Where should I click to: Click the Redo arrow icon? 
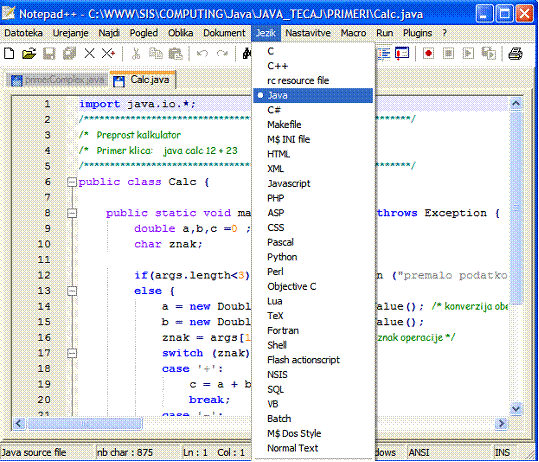tap(222, 54)
